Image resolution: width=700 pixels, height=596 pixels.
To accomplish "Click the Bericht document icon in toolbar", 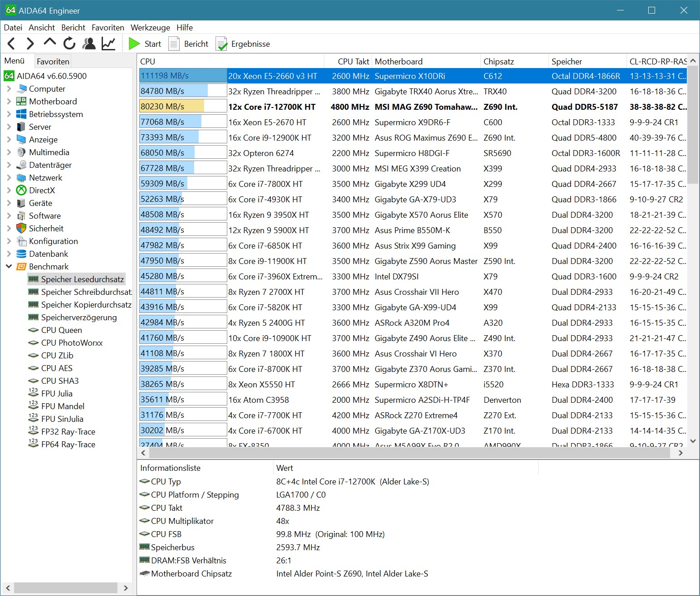I will coord(174,44).
